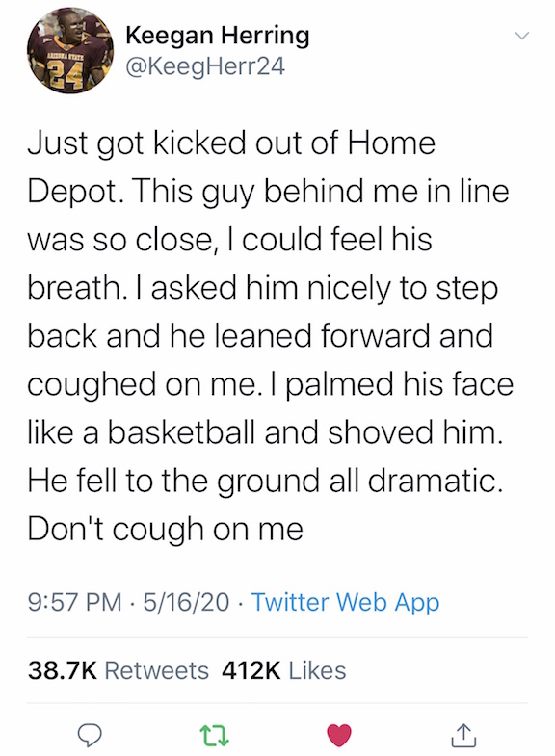
Task: Click the 412K like count
Action: (x=251, y=670)
